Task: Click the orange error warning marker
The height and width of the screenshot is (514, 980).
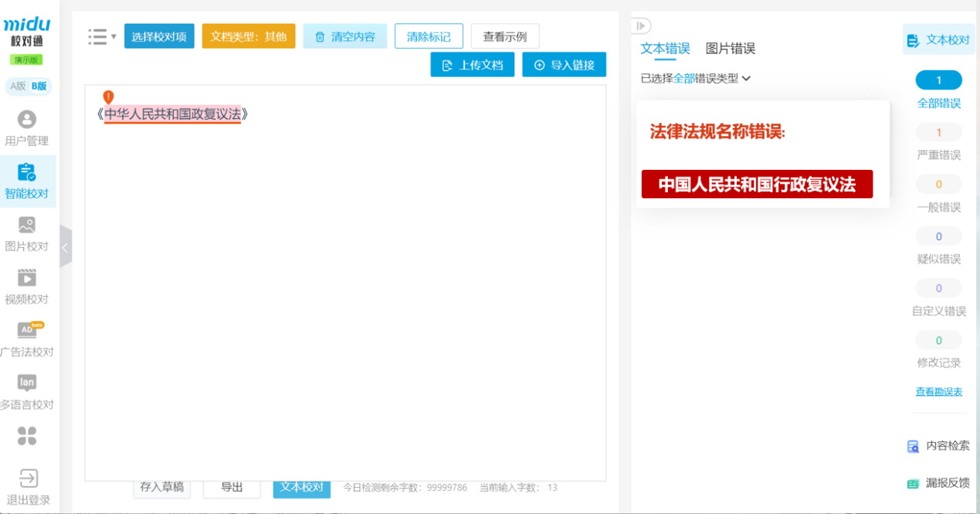Action: pos(108,96)
